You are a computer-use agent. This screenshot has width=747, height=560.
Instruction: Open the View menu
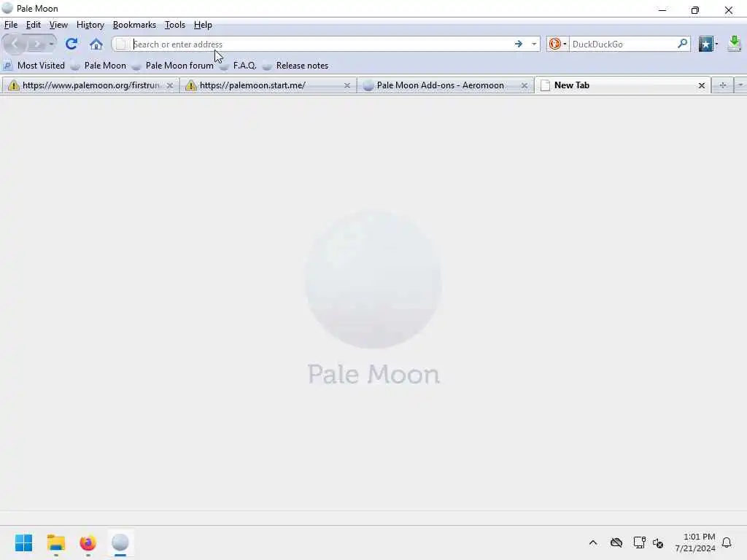click(x=58, y=25)
